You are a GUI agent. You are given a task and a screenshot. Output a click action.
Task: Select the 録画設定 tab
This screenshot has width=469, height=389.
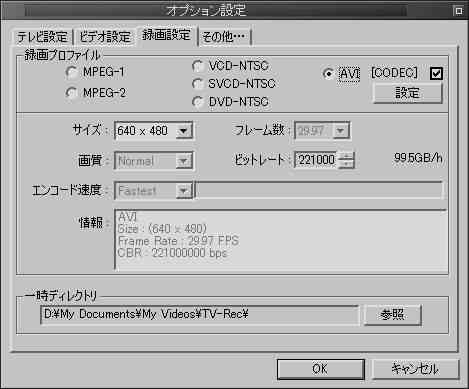166,35
